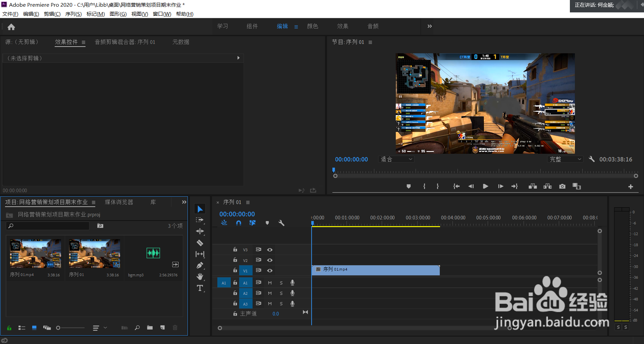Switch project panel to list view

22,328
